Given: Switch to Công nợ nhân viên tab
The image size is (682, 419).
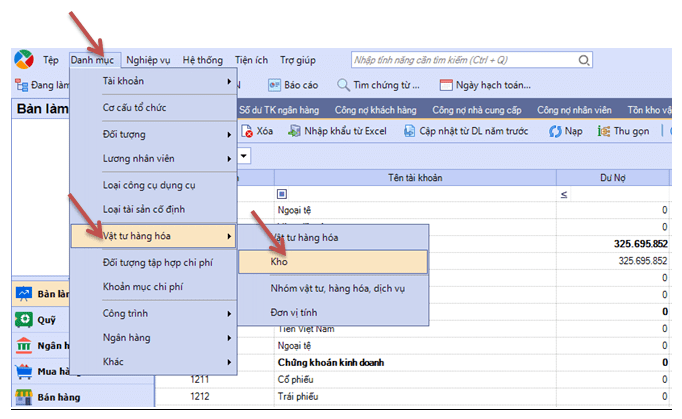Looking at the screenshot, I should tap(575, 109).
